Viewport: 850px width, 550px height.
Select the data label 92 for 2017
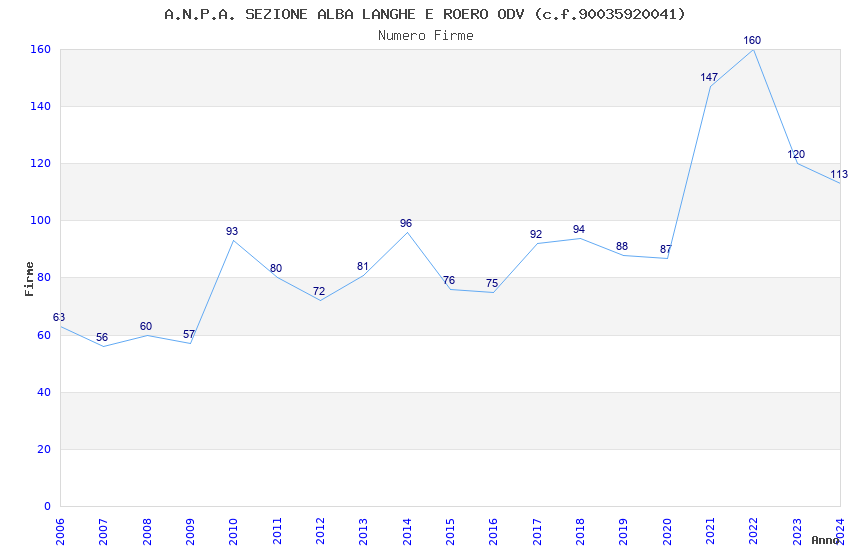tap(536, 234)
